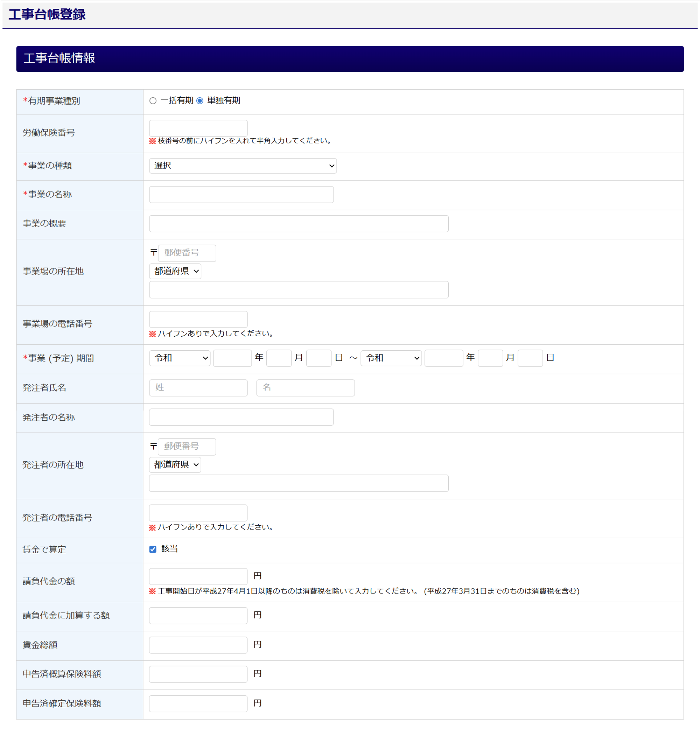
Task: Click the 姓 field for 発注者氏名
Action: (198, 388)
